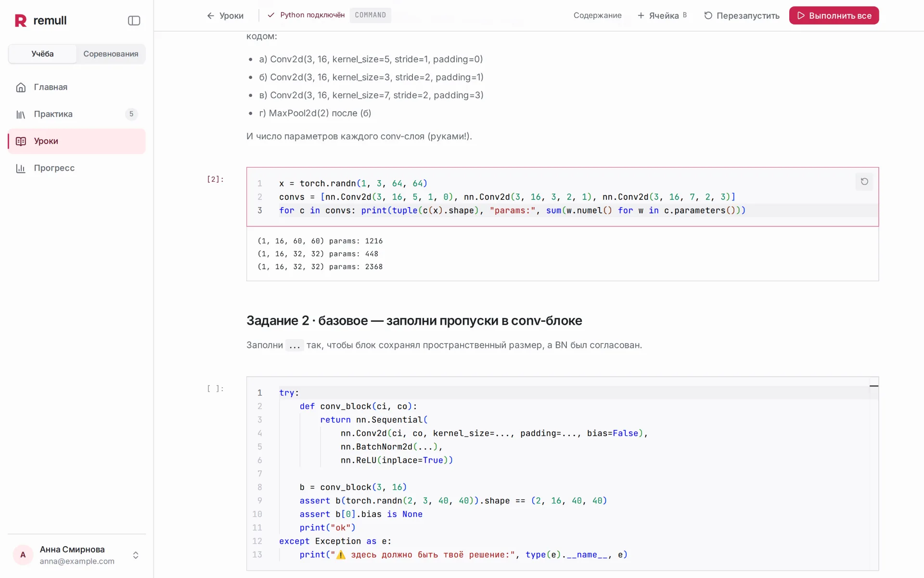The width and height of the screenshot is (924, 578).
Task: Click the inline ... code chip
Action: coord(295,345)
